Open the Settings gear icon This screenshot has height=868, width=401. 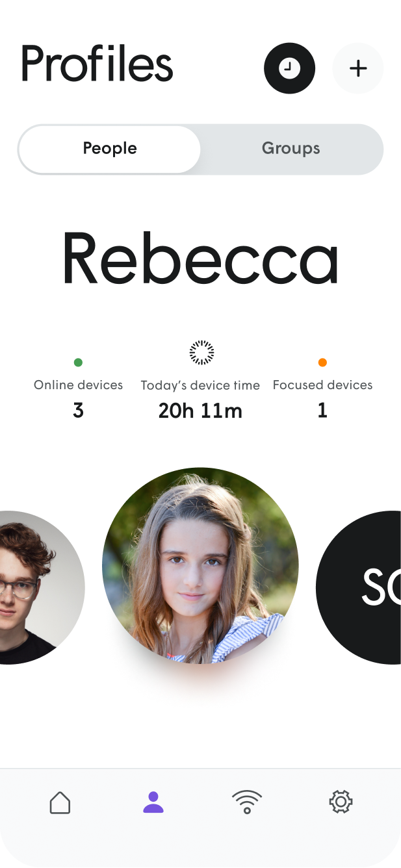pyautogui.click(x=341, y=802)
